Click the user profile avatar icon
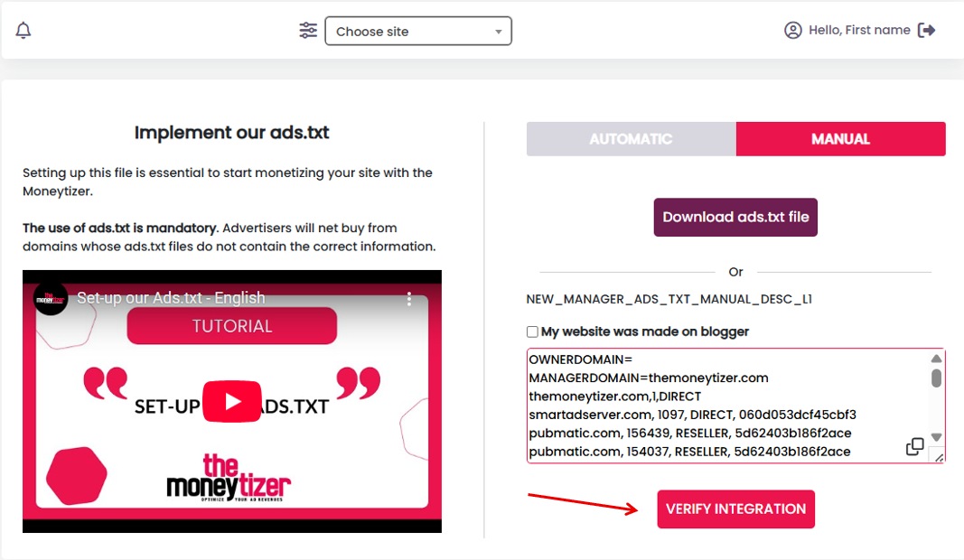Image resolution: width=964 pixels, height=560 pixels. pos(793,30)
